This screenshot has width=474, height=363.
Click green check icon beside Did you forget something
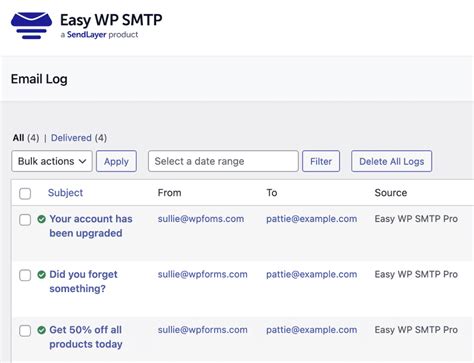[42, 275]
